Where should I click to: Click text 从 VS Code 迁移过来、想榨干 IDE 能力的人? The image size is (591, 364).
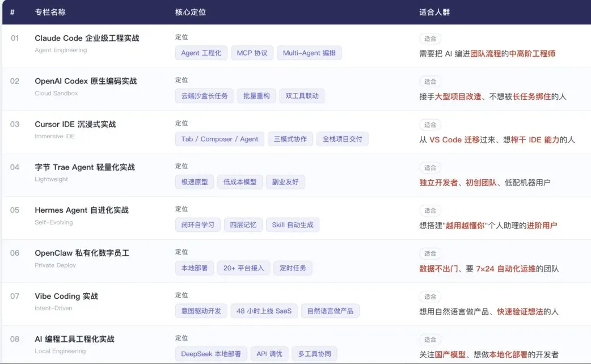(497, 140)
